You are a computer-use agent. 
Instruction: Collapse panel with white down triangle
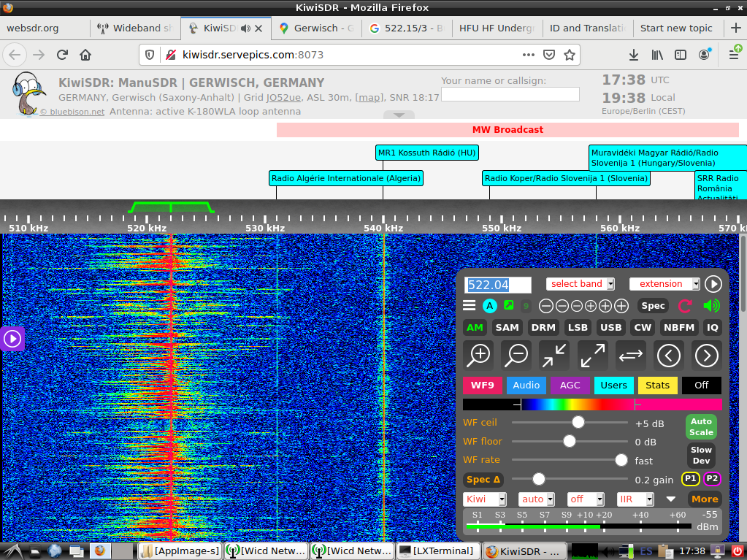[x=671, y=499]
